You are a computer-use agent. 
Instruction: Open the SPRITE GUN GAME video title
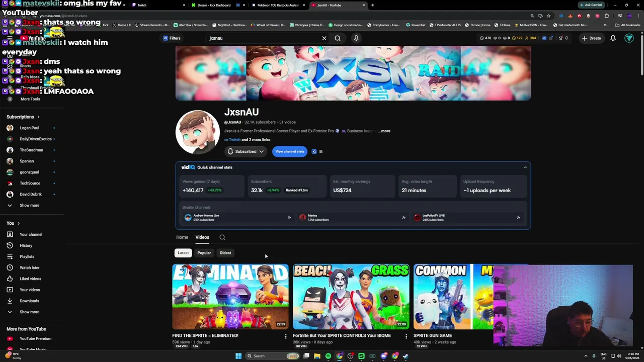point(433,335)
